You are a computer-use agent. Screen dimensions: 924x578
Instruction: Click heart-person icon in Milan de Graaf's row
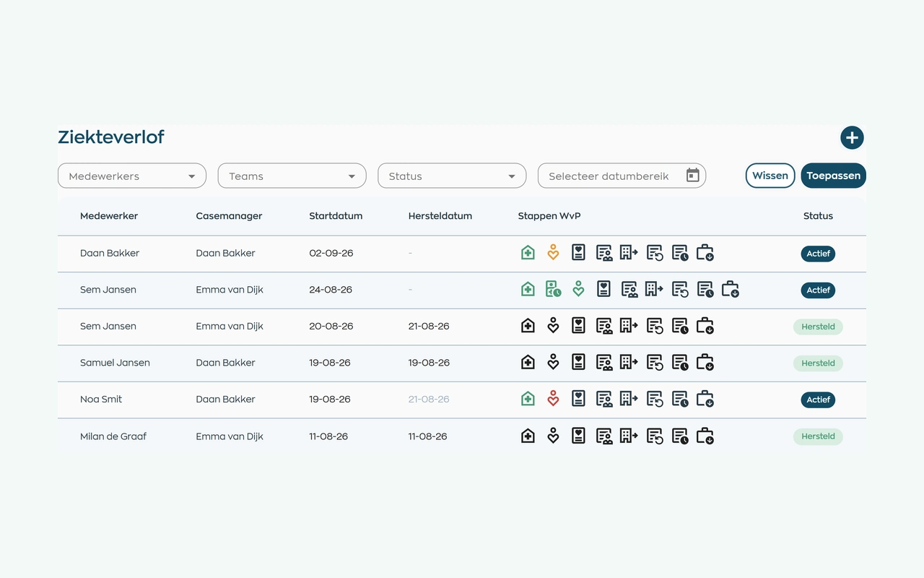click(553, 436)
